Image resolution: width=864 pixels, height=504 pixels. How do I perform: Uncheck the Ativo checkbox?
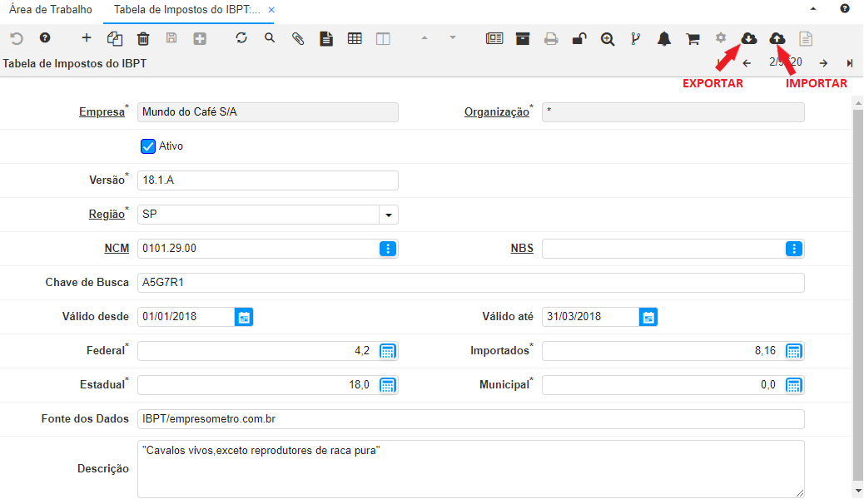click(x=149, y=146)
